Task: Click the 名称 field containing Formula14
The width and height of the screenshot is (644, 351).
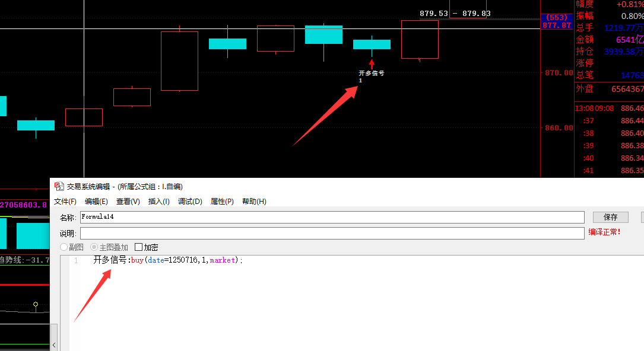Action: [332, 217]
